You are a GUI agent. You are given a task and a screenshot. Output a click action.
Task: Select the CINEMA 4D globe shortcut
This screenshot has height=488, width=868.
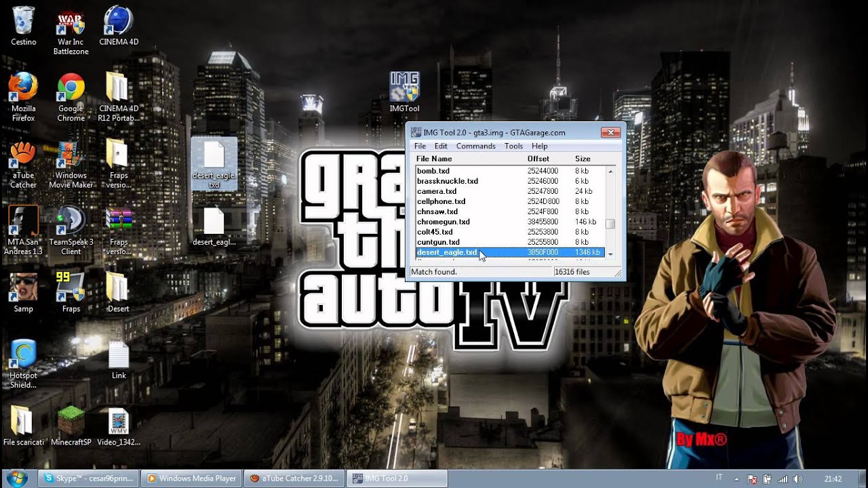[x=118, y=26]
